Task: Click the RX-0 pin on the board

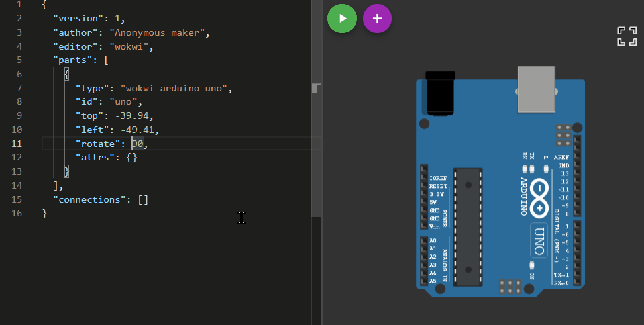Action: (x=577, y=283)
